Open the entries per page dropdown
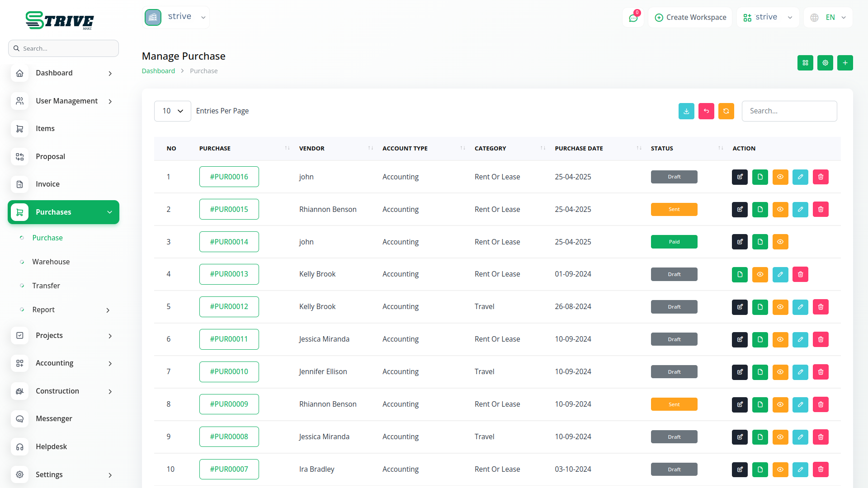The image size is (868, 488). (x=172, y=111)
